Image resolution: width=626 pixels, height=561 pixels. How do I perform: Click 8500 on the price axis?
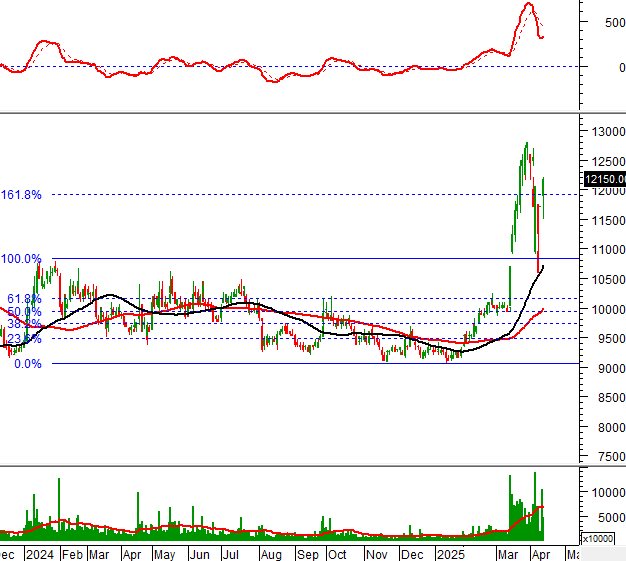(612, 398)
